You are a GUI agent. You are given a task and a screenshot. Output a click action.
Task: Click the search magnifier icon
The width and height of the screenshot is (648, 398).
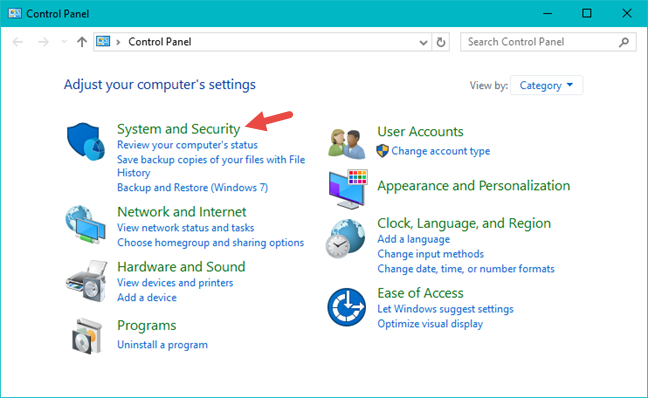(x=624, y=42)
